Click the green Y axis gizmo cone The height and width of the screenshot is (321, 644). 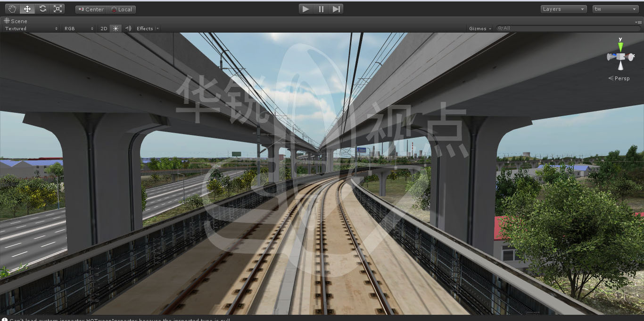click(x=620, y=46)
